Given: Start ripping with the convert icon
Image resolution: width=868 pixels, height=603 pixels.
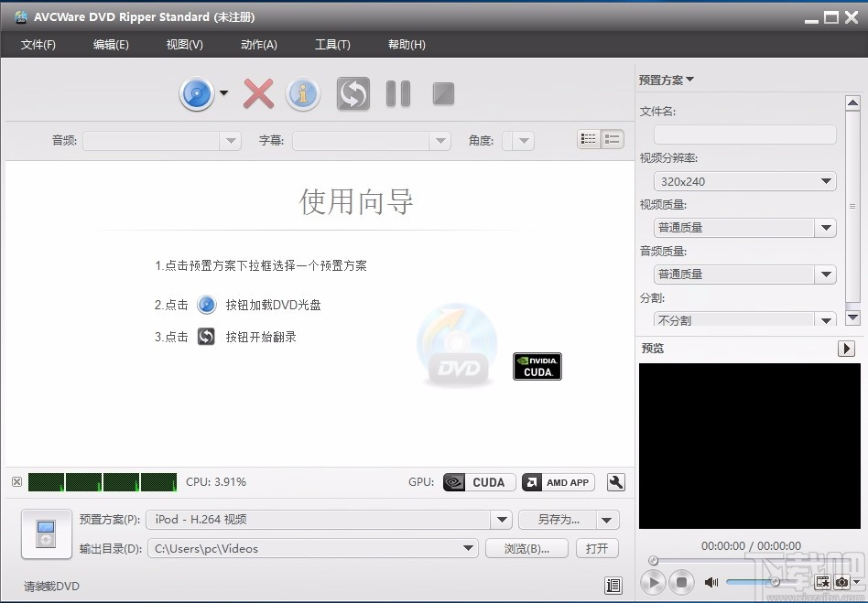Looking at the screenshot, I should [352, 92].
